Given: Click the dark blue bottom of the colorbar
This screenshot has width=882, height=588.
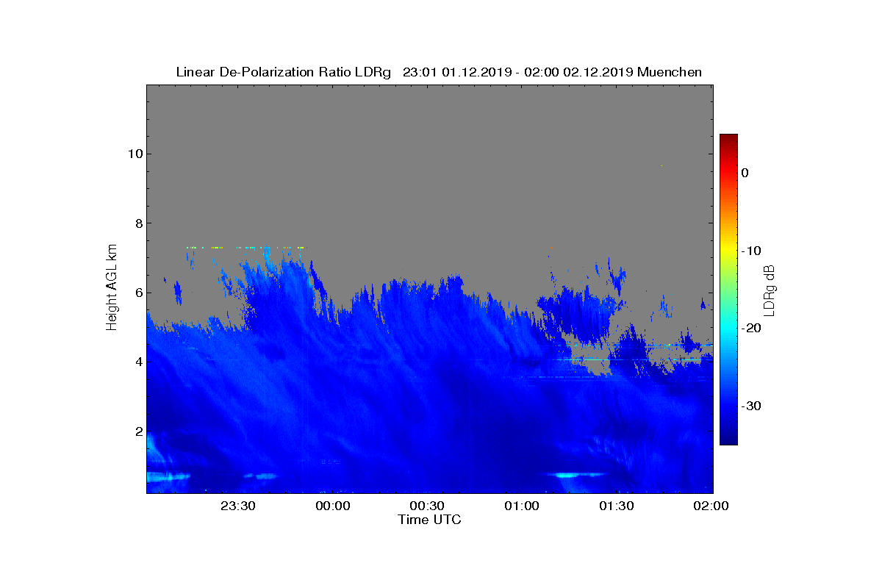Looking at the screenshot, I should pos(728,440).
